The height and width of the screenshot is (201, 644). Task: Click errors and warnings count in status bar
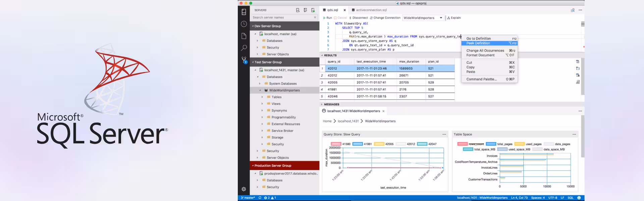pos(270,198)
